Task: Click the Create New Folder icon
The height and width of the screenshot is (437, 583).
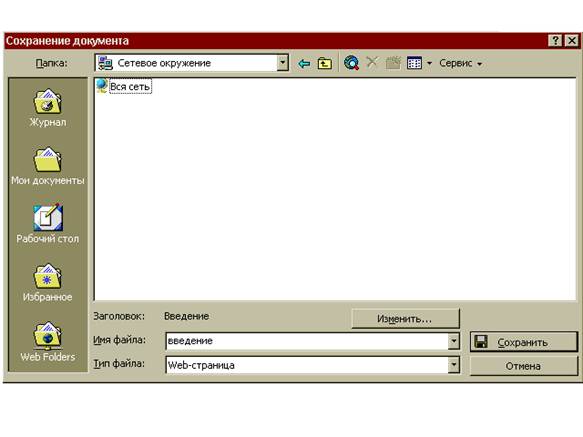Action: [393, 63]
